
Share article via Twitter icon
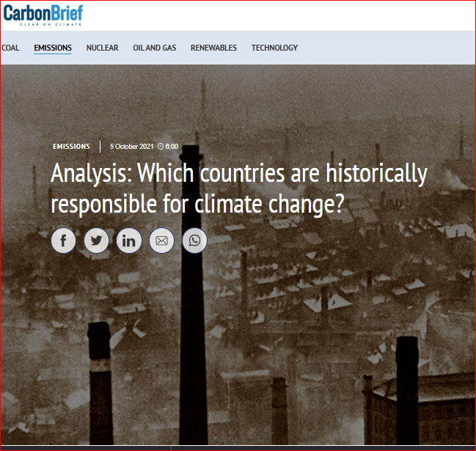coord(96,241)
